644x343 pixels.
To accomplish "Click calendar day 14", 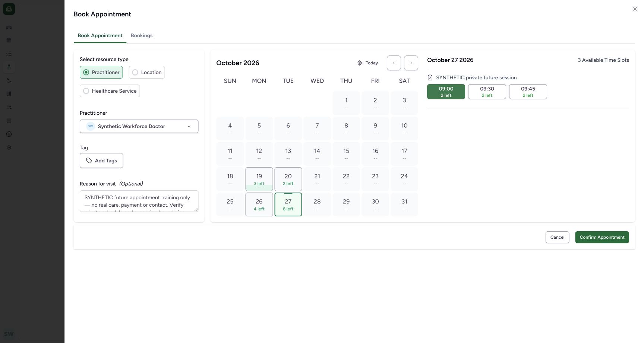I will click(317, 154).
